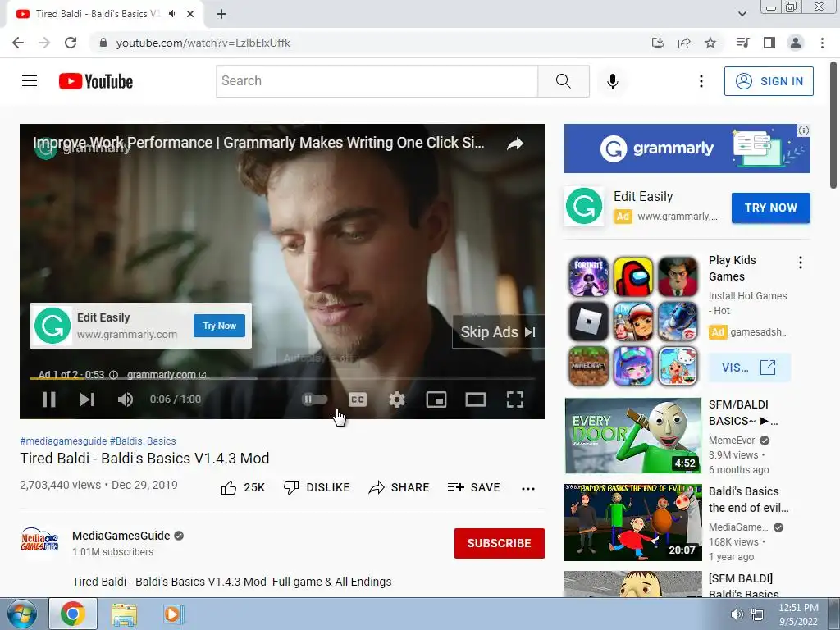Share this page from the address bar
Screen dimensions: 840x630
tap(684, 43)
